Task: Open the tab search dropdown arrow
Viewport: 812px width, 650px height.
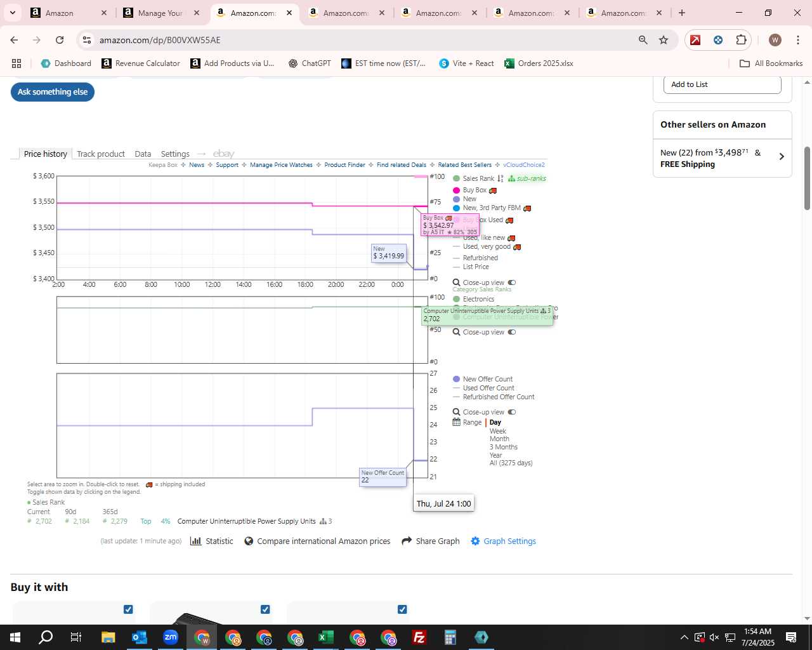Action: [x=12, y=13]
